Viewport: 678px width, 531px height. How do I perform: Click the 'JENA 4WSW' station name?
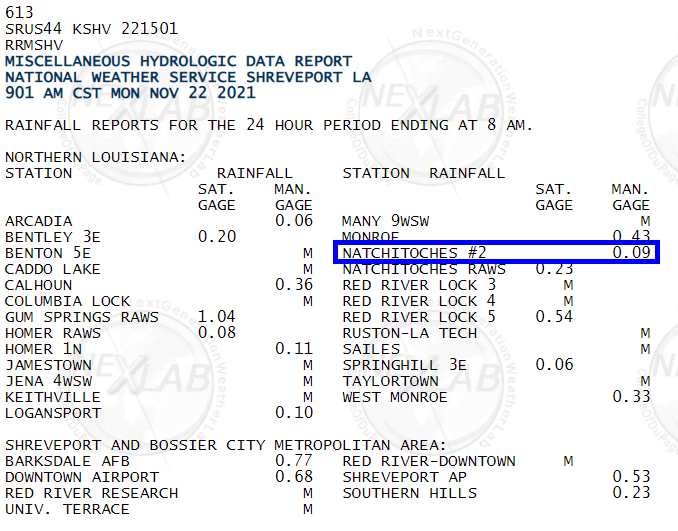(48, 381)
